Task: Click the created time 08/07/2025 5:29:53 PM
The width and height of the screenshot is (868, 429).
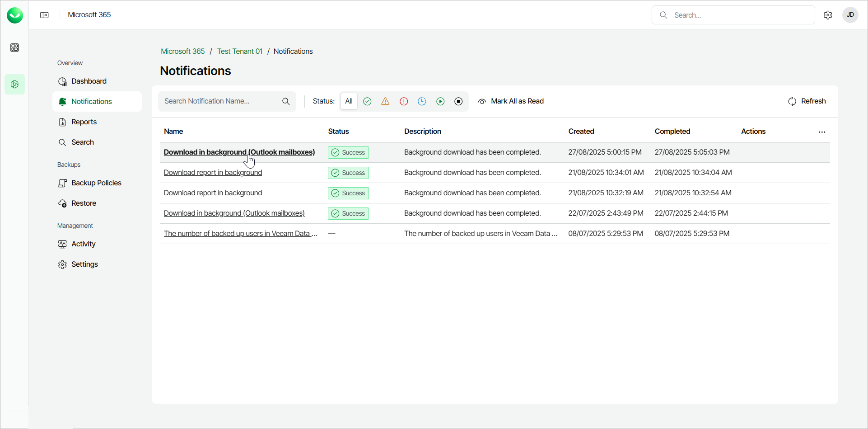Action: pos(606,234)
